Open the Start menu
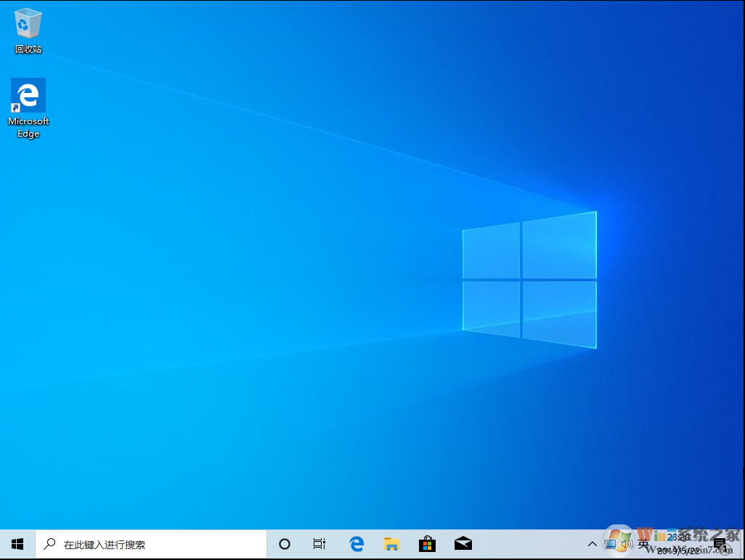The image size is (745, 560). coord(17,543)
